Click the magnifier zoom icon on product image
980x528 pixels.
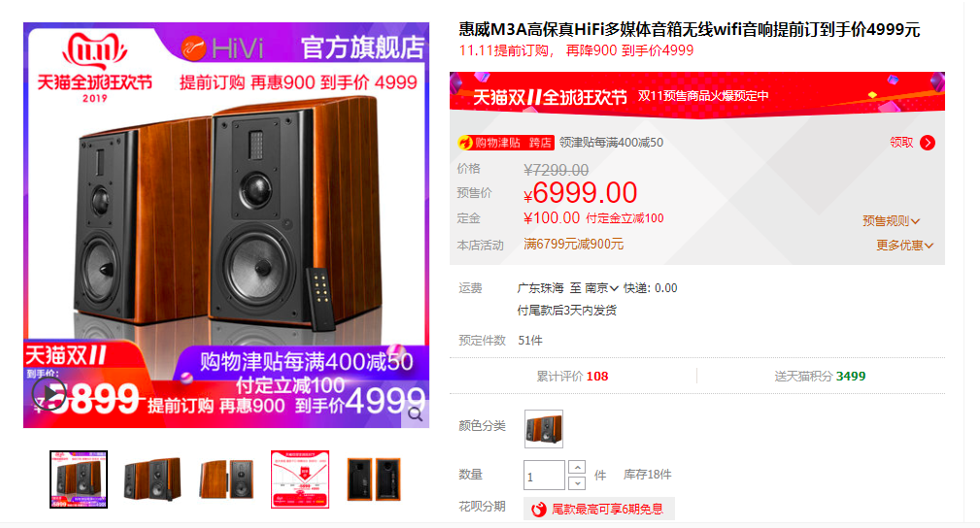416,413
